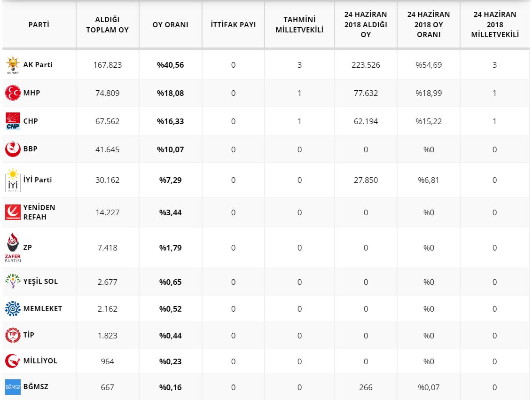Screen dimensions: 532x400
Task: Click the PARTİ column header
Action: 39,25
